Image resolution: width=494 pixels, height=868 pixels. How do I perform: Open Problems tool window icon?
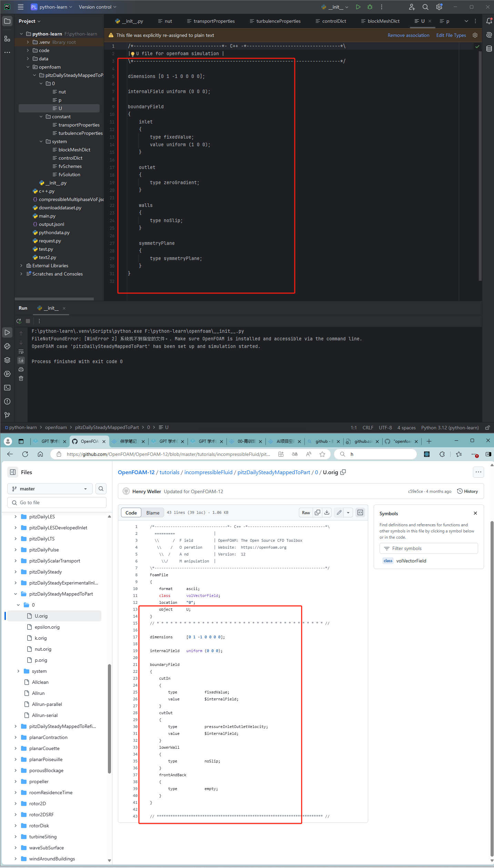(x=7, y=401)
